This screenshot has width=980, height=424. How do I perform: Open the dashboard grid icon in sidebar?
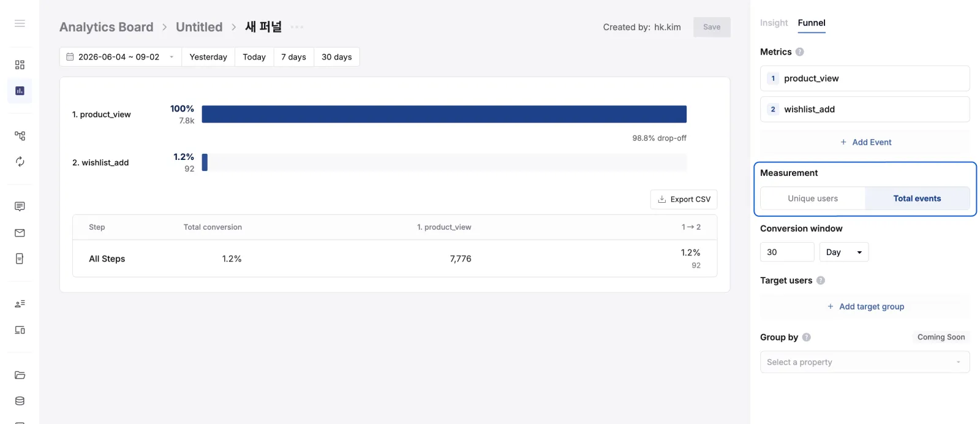tap(20, 64)
